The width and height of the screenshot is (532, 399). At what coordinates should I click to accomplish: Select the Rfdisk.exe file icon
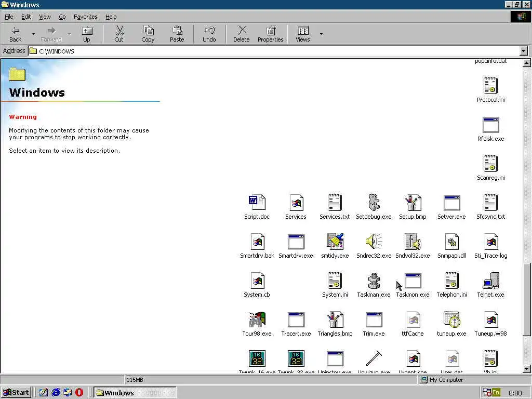click(x=490, y=125)
